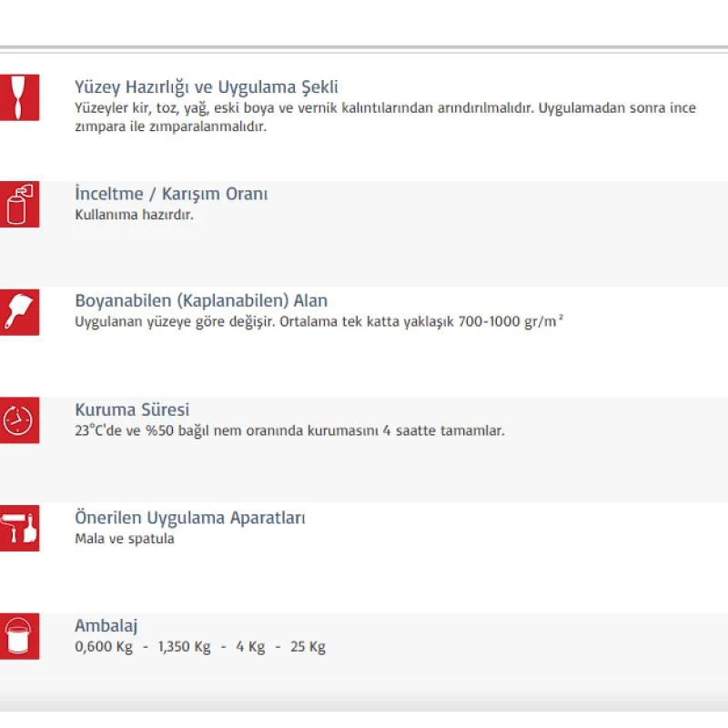
Task: Click the surface cleaning instructions paragraph
Action: coord(385,117)
